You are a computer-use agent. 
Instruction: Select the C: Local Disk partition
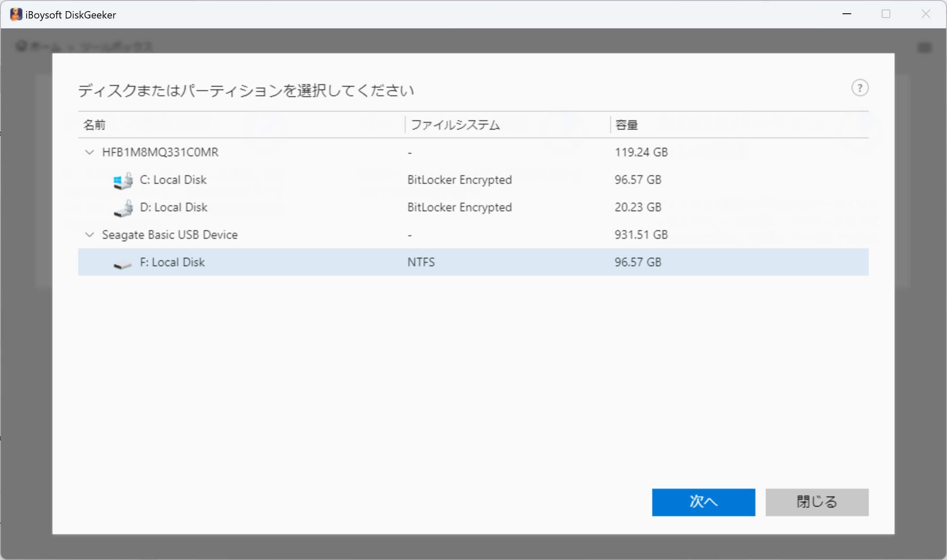pos(473,180)
